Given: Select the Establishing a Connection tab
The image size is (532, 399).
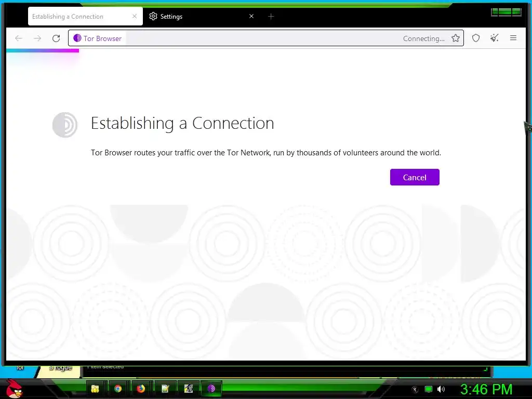Looking at the screenshot, I should [85, 16].
